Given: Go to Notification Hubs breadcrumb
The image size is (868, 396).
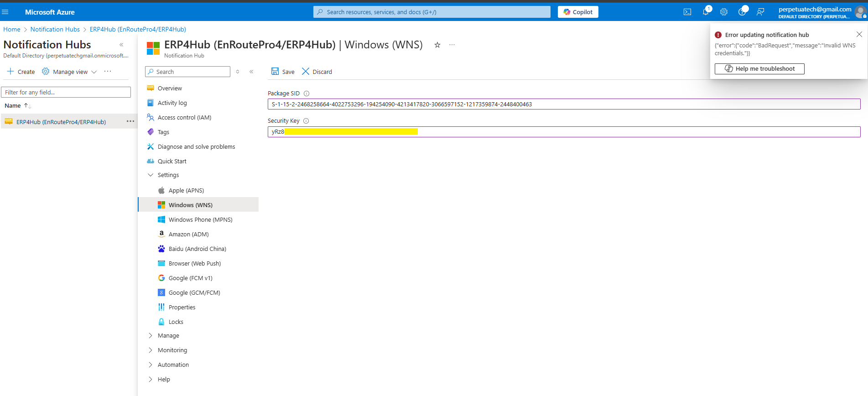Looking at the screenshot, I should coord(55,29).
